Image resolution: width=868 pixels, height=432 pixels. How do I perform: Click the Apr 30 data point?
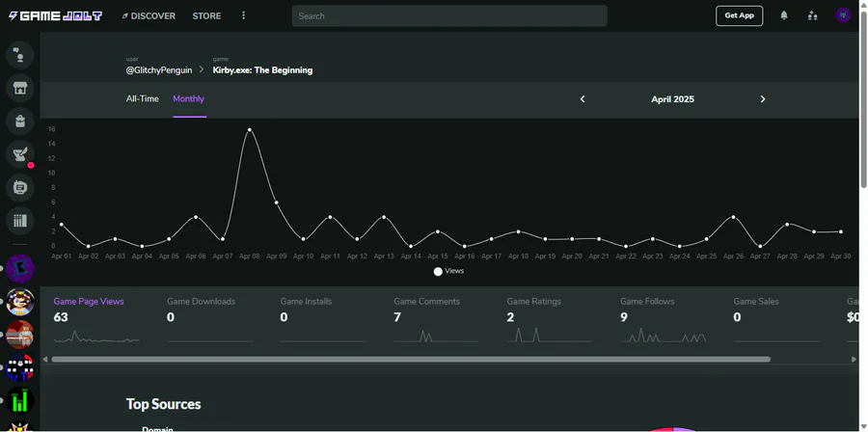841,231
